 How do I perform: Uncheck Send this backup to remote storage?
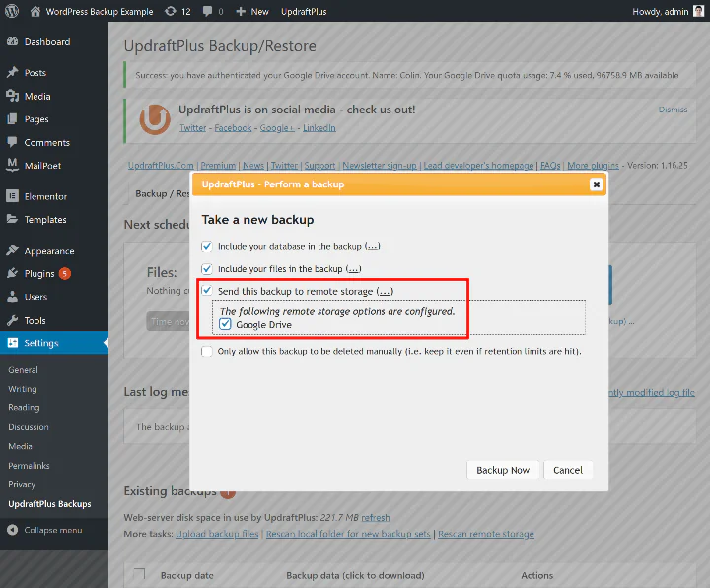207,290
